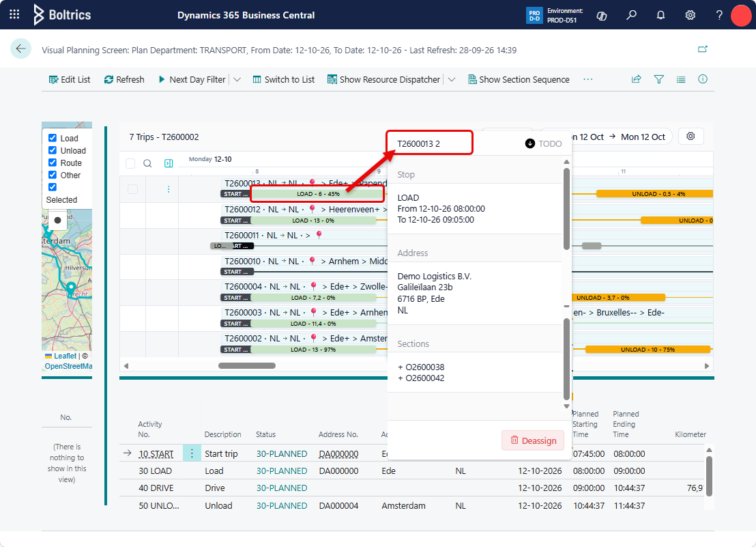Screen dimensions: 756x547
Task: Go back with the arrow button
Action: coord(20,48)
